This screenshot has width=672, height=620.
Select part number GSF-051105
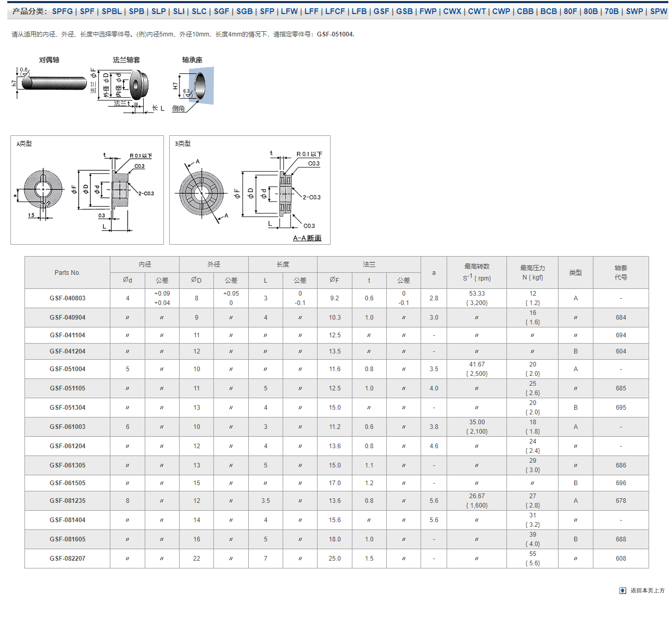68,388
